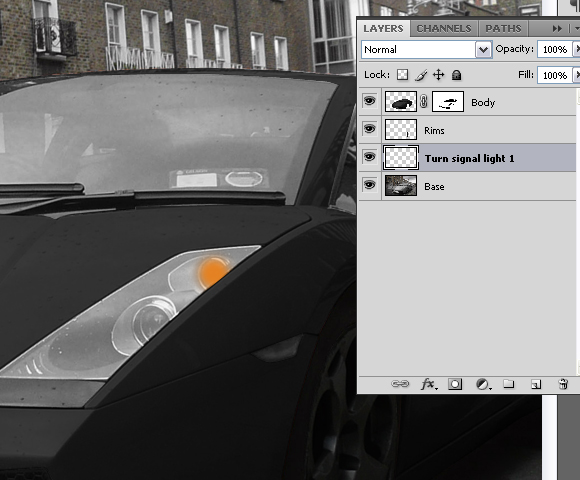Click the lock transparent pixels icon

[x=402, y=75]
